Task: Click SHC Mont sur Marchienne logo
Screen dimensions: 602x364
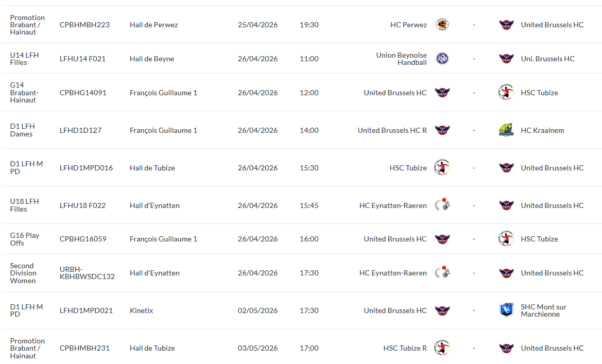Action: (506, 310)
